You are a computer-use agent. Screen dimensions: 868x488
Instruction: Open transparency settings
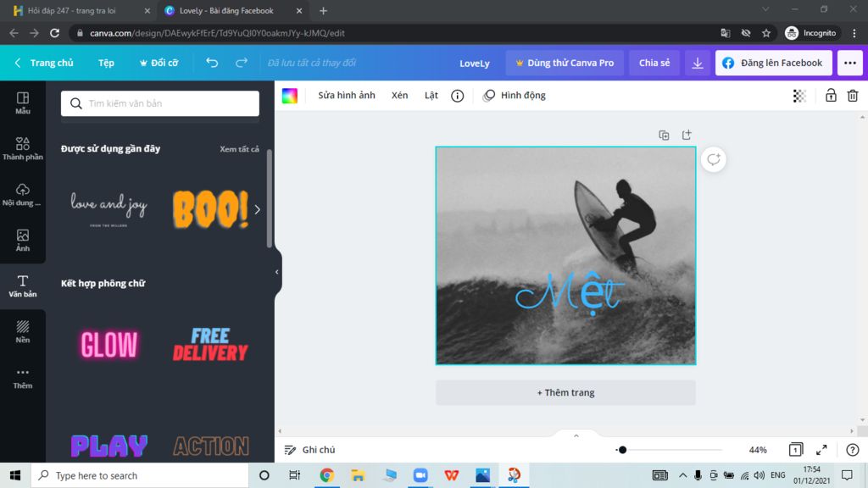point(799,96)
